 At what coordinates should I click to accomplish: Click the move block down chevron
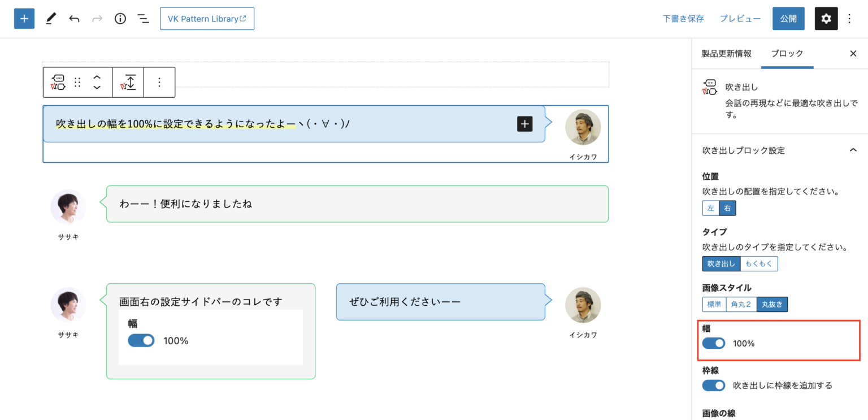pyautogui.click(x=97, y=88)
